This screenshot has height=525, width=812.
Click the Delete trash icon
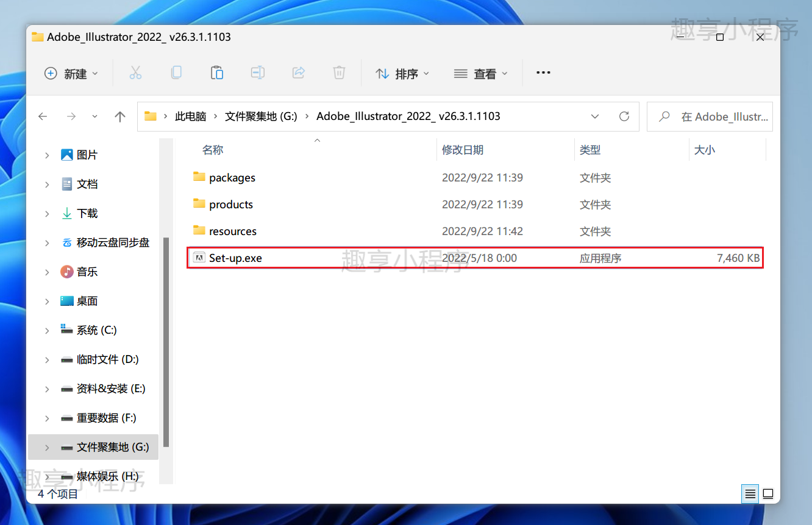[x=339, y=73]
